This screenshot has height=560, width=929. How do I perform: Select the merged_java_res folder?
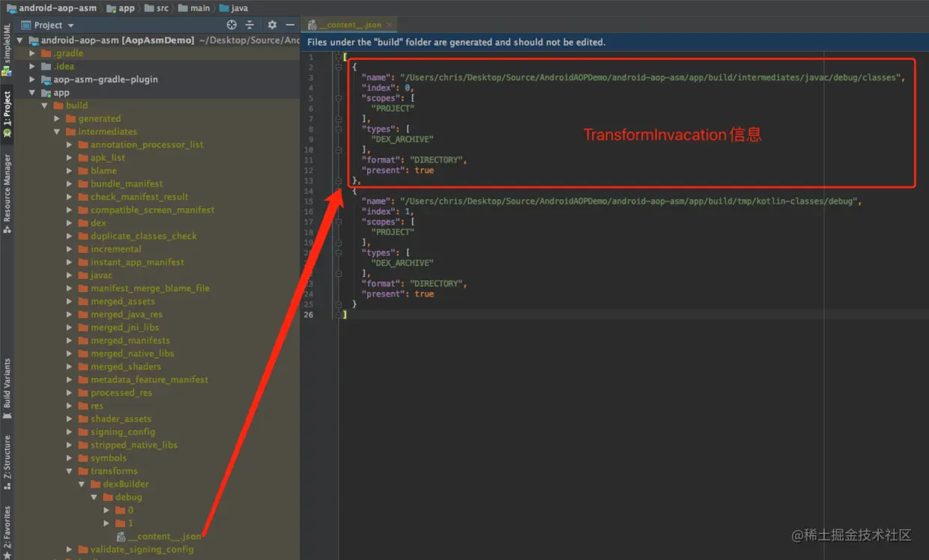(x=119, y=314)
